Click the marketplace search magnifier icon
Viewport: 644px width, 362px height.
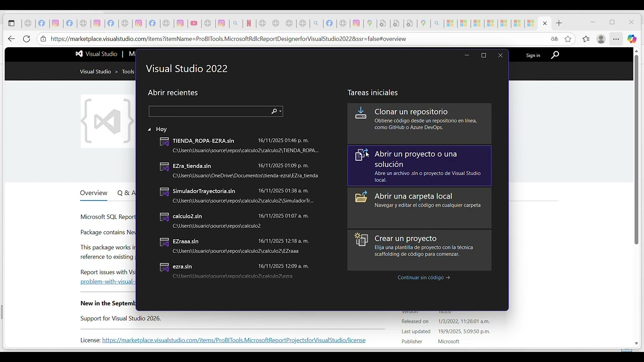click(555, 55)
